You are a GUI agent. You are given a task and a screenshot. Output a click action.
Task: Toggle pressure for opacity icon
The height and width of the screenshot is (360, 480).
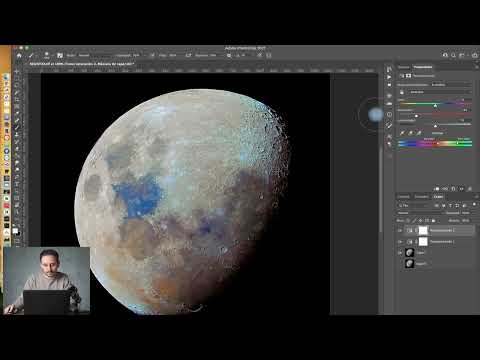click(x=153, y=55)
